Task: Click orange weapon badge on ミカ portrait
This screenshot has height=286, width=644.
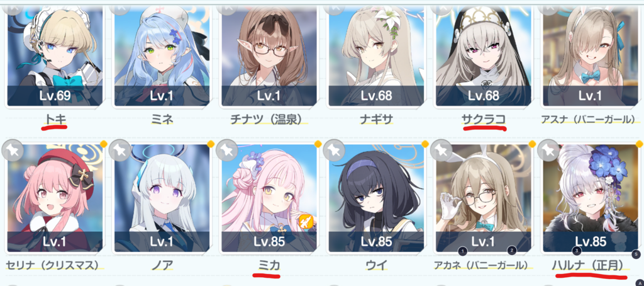Action: coord(306,222)
